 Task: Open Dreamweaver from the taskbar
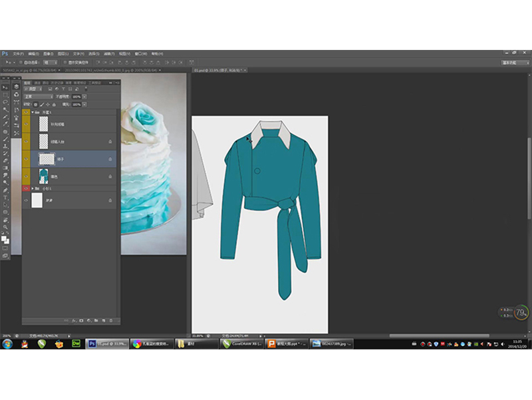(76, 344)
